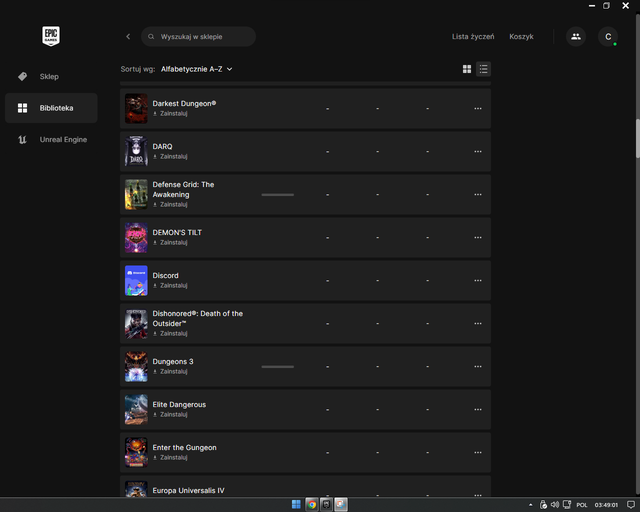Click DEMON'S TILT cover thumbnail

tap(136, 238)
